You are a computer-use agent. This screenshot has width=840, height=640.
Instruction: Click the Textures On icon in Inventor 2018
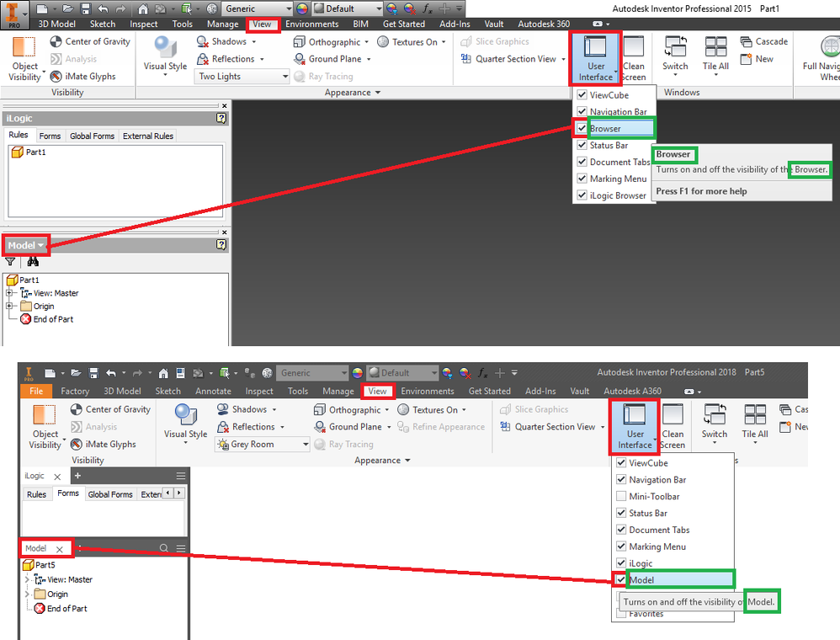point(403,409)
